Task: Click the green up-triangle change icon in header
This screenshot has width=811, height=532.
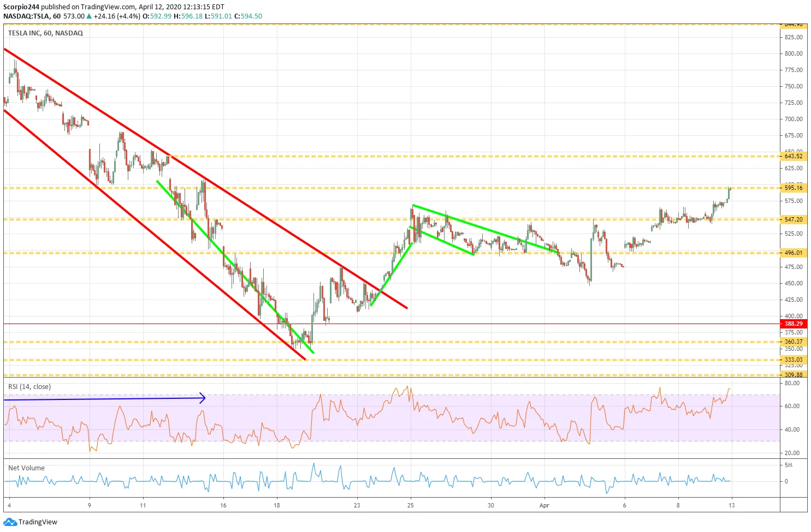Action: pos(89,16)
